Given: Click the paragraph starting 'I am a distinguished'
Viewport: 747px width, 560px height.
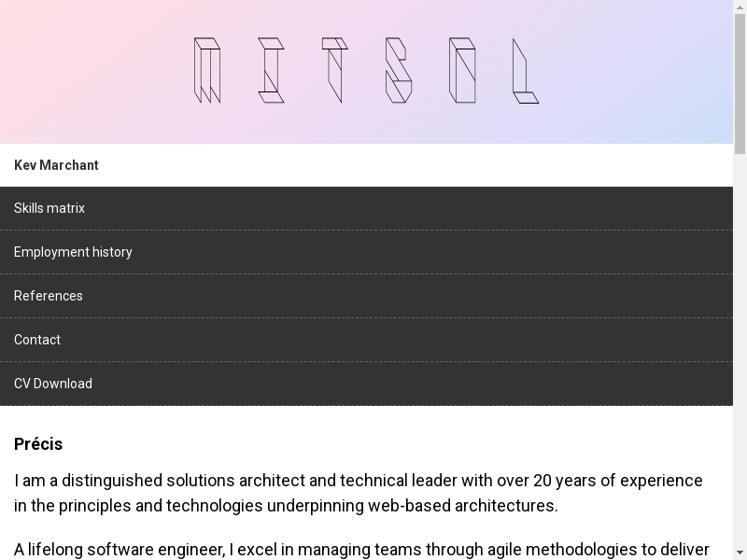Looking at the screenshot, I should [358, 493].
